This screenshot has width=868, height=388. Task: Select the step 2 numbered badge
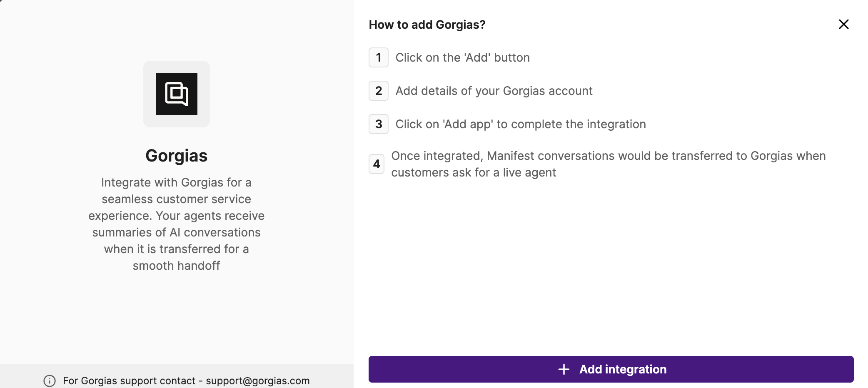pos(378,91)
